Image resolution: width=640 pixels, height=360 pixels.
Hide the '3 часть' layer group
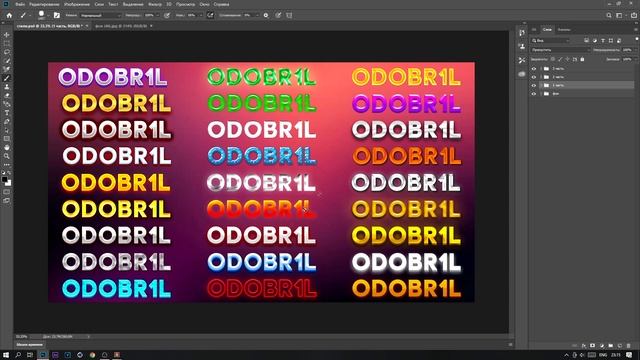tap(533, 69)
